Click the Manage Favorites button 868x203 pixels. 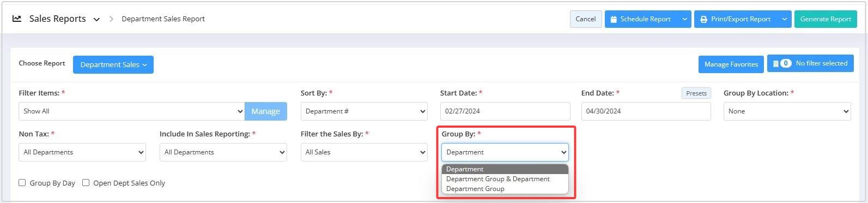(731, 64)
